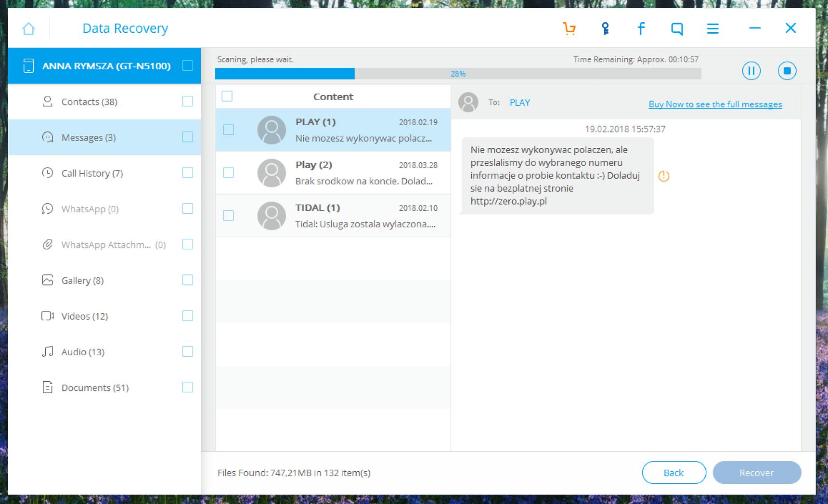
Task: Check the PLAY (1) conversation checkbox
Action: pos(229,130)
